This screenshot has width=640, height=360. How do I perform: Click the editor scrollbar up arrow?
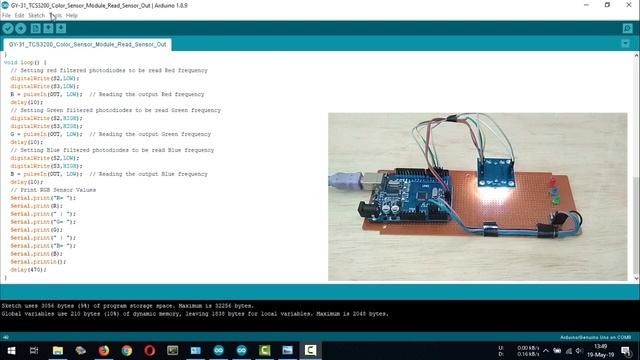pos(636,56)
